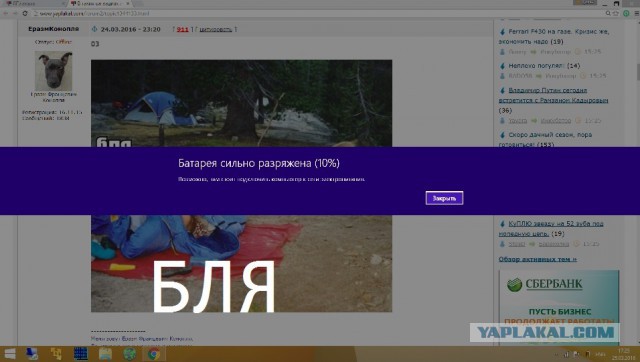Open user ЕразмКонопля profile name
Screen dimensions: 640x362
[x=53, y=29]
